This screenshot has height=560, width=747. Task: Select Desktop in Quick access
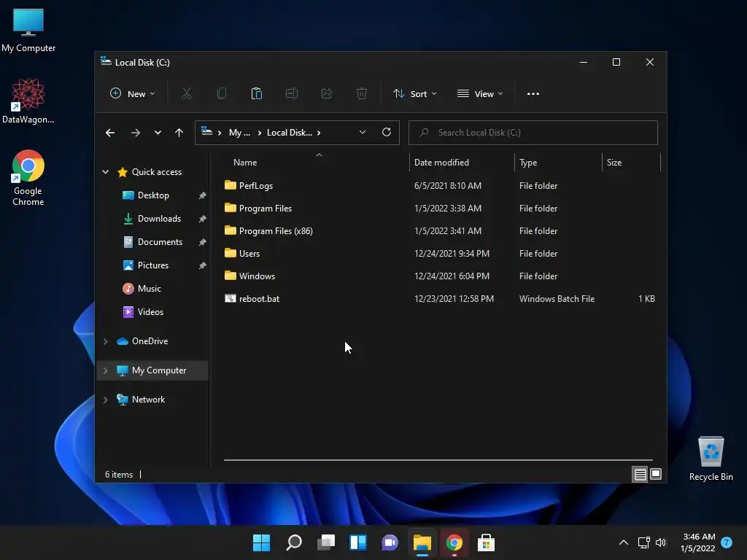(153, 195)
